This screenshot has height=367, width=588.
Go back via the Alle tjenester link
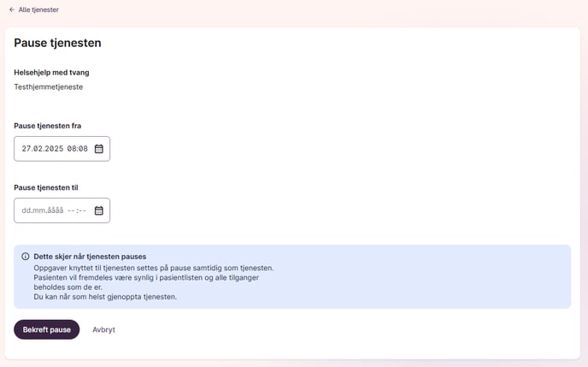tap(38, 9)
